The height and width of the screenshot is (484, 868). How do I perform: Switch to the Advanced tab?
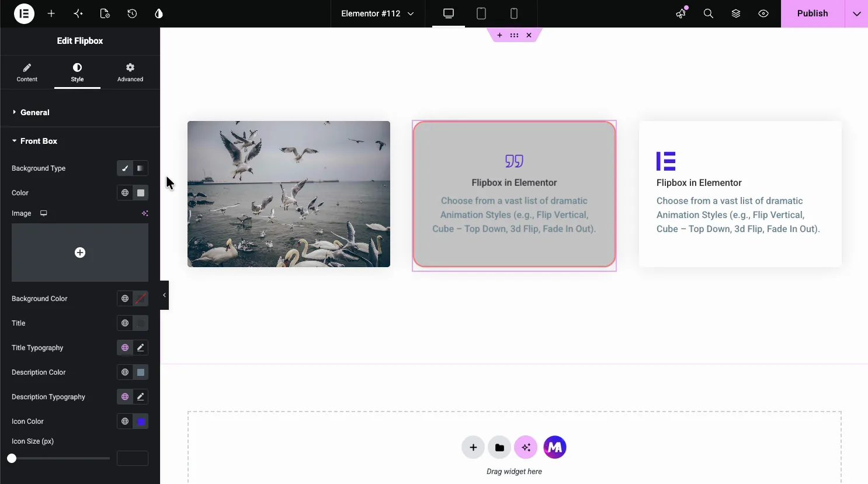[130, 72]
